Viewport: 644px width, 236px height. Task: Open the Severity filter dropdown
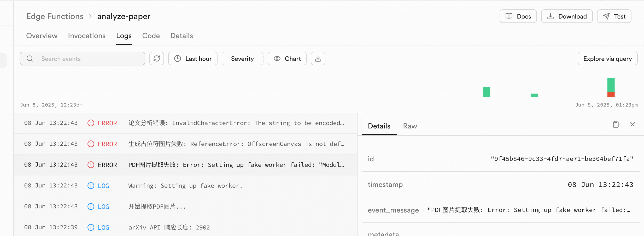click(242, 58)
